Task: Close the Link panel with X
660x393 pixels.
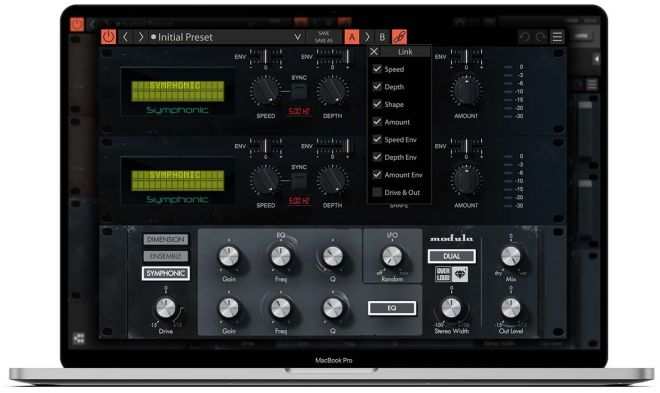Action: tap(374, 51)
